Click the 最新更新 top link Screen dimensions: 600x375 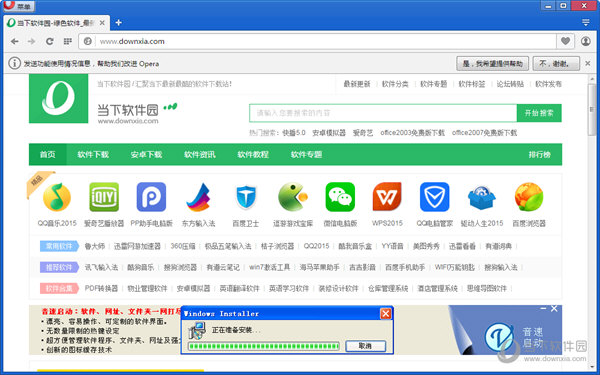coord(357,84)
